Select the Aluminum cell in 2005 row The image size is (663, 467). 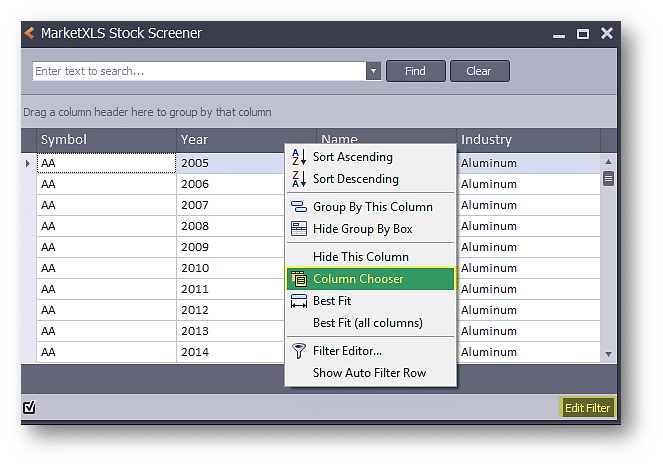pos(529,163)
